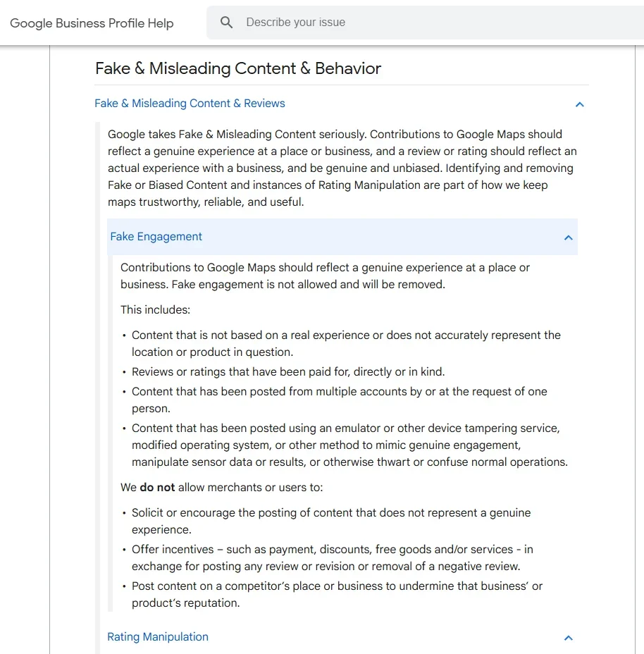This screenshot has height=654, width=644.
Task: Click the search magnifier icon
Action: (226, 23)
